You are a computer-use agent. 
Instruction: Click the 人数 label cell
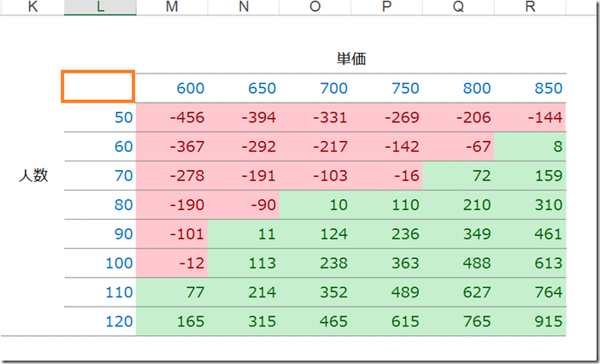tap(33, 175)
